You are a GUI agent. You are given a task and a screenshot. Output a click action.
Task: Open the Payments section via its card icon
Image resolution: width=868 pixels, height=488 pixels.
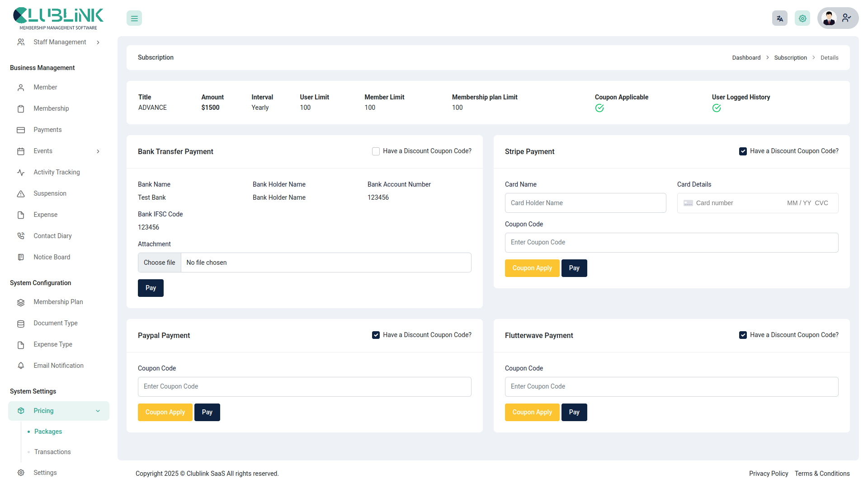click(x=21, y=130)
